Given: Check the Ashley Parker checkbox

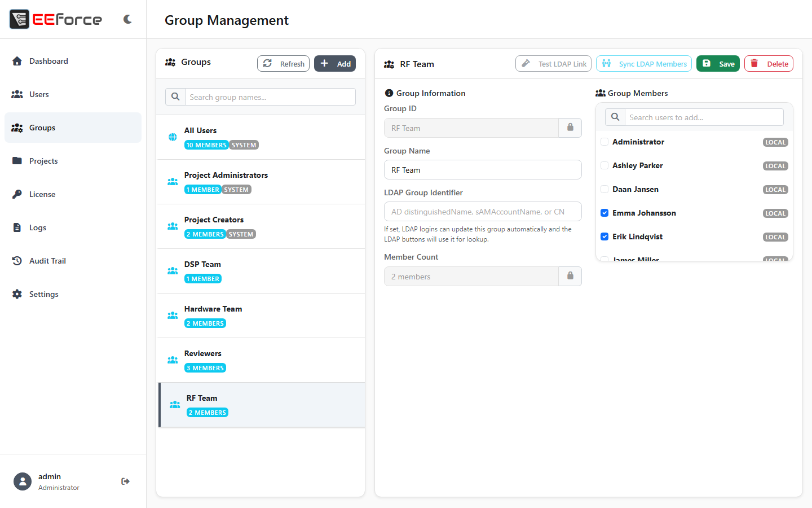Looking at the screenshot, I should (x=604, y=165).
